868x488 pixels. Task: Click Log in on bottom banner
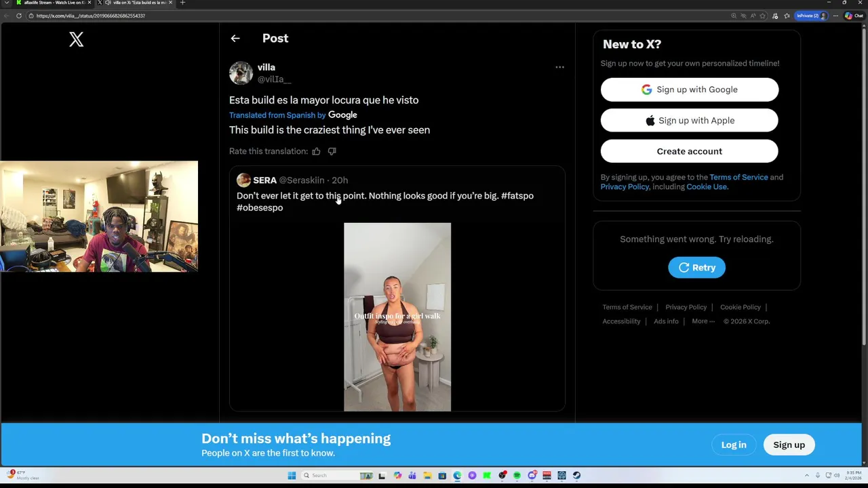[734, 445]
